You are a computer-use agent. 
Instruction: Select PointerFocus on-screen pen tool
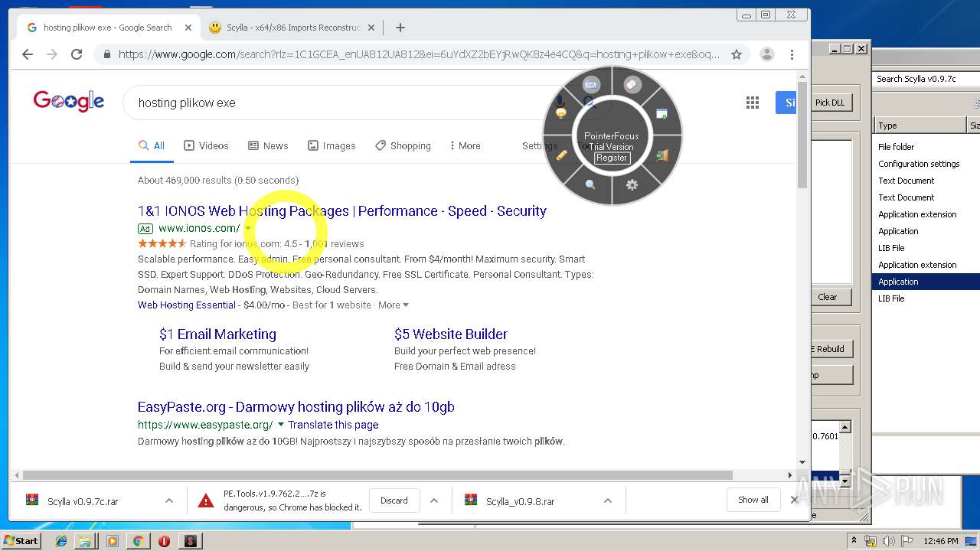tap(561, 155)
